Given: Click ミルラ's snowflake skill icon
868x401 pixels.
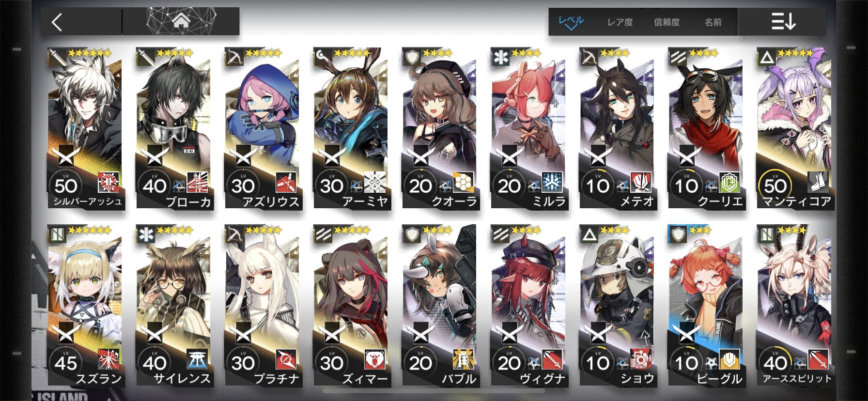Looking at the screenshot, I should 552,183.
